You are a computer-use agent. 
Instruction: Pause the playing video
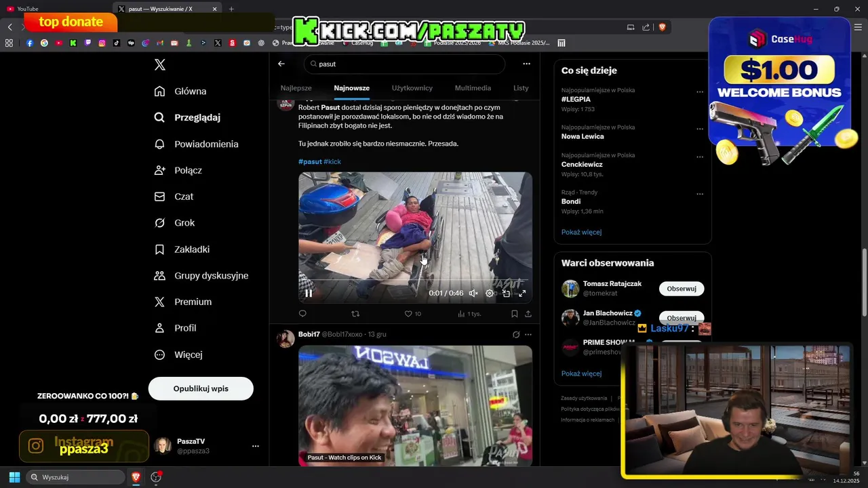tap(309, 293)
